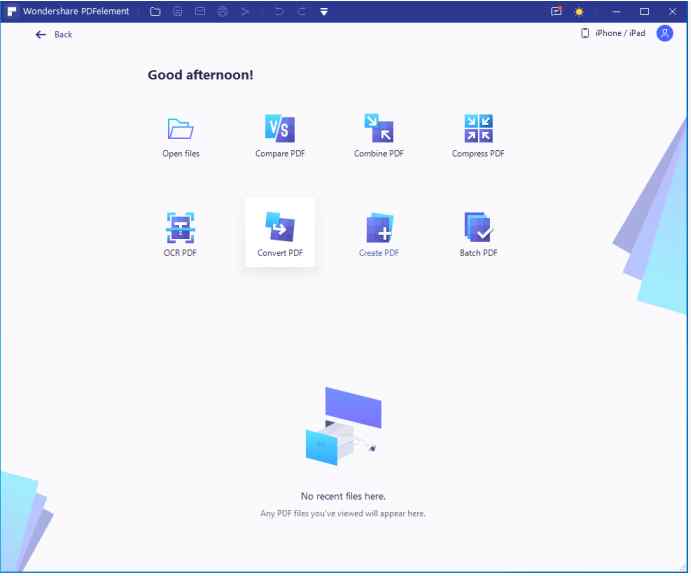Click the redo arrow in title bar
691x576 pixels.
(x=299, y=12)
